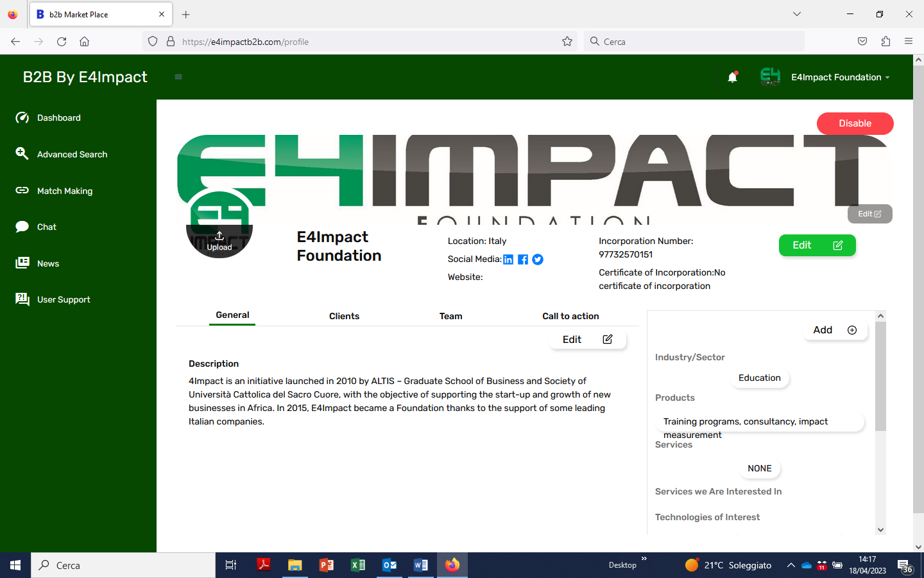
Task: Open Outlook from the taskbar
Action: click(x=389, y=565)
